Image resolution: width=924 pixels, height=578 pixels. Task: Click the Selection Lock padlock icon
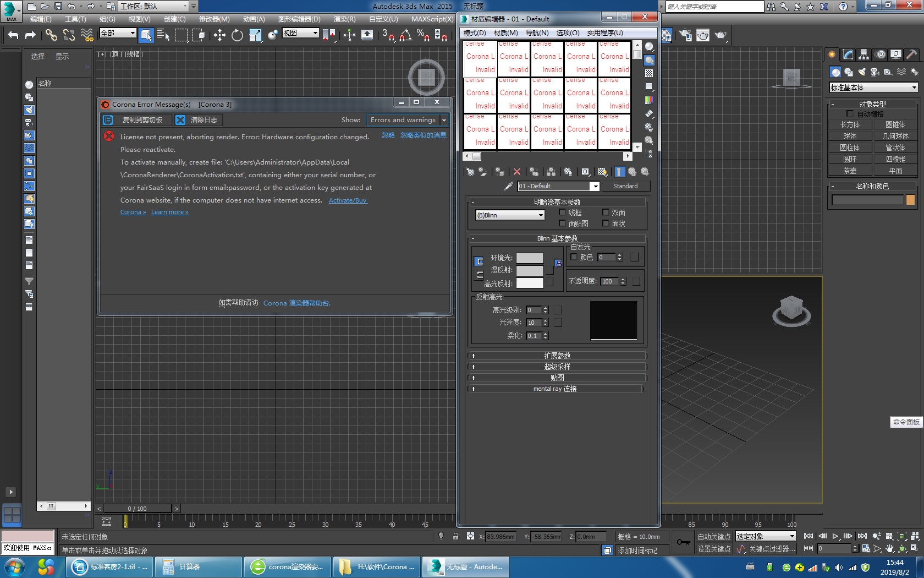(x=455, y=536)
